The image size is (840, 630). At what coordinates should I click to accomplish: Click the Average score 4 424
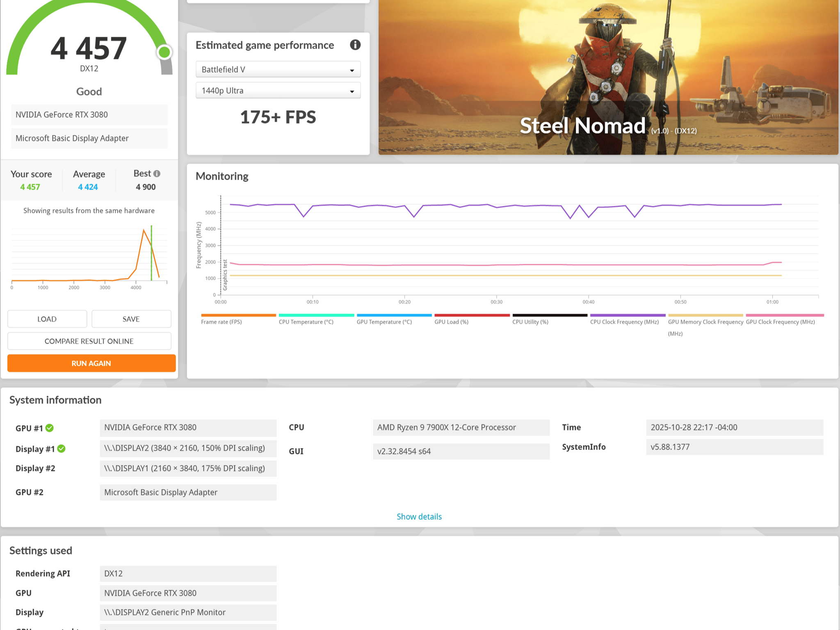88,187
